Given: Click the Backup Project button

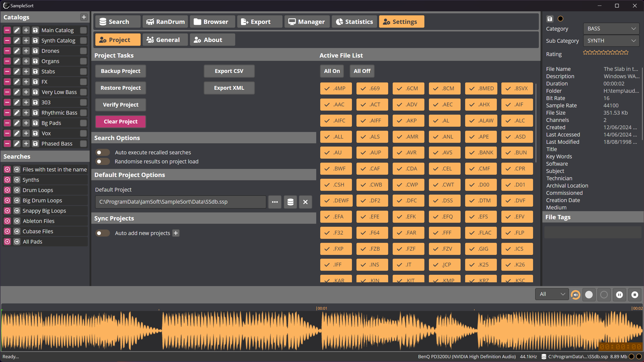Looking at the screenshot, I should (120, 71).
